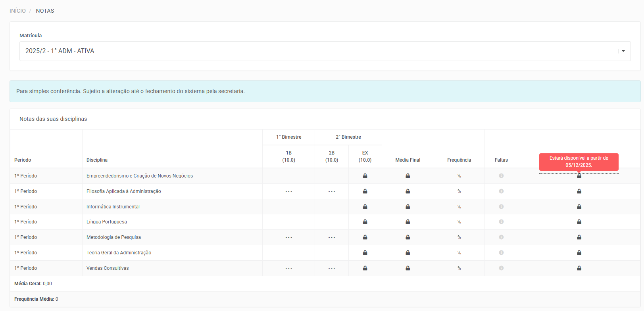Click Média Final lock for Filosofia Aplicada

pyautogui.click(x=408, y=191)
